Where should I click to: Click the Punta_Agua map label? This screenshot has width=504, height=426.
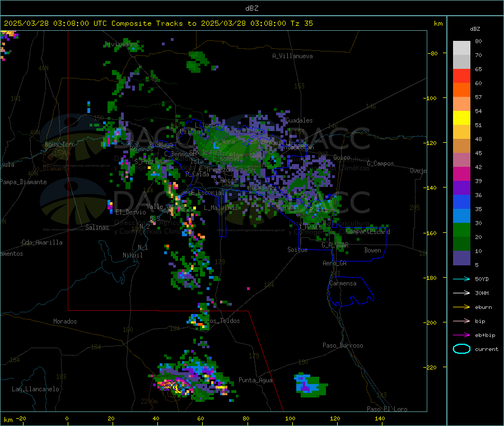pyautogui.click(x=255, y=380)
